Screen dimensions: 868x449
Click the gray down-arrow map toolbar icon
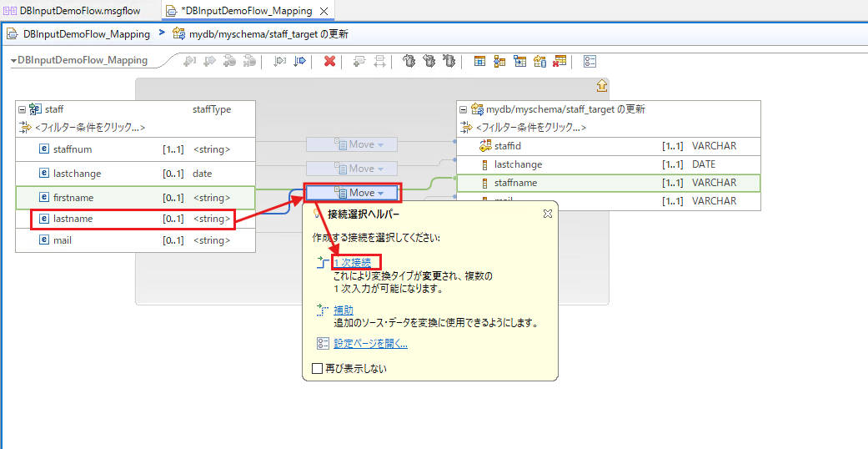[x=280, y=61]
